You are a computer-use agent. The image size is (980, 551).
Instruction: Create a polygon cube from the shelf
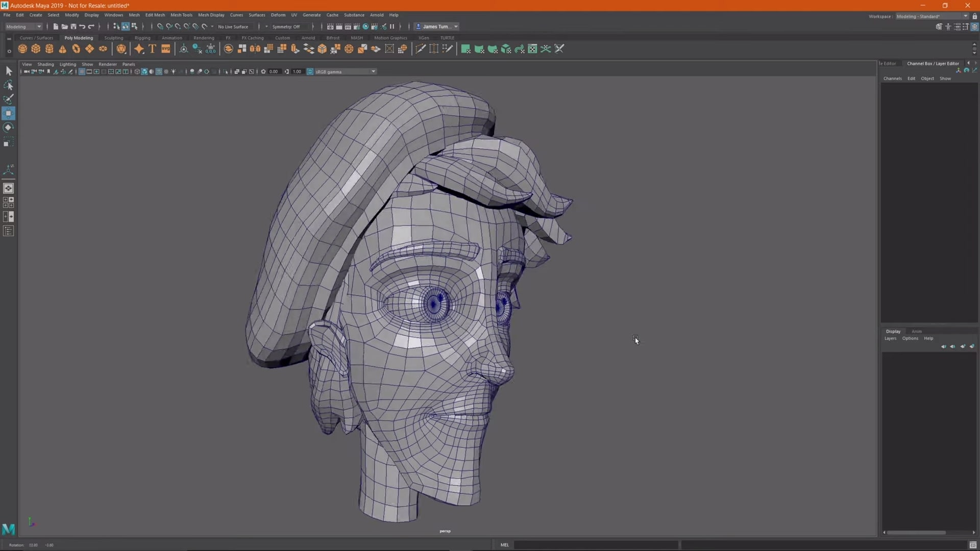[36, 49]
